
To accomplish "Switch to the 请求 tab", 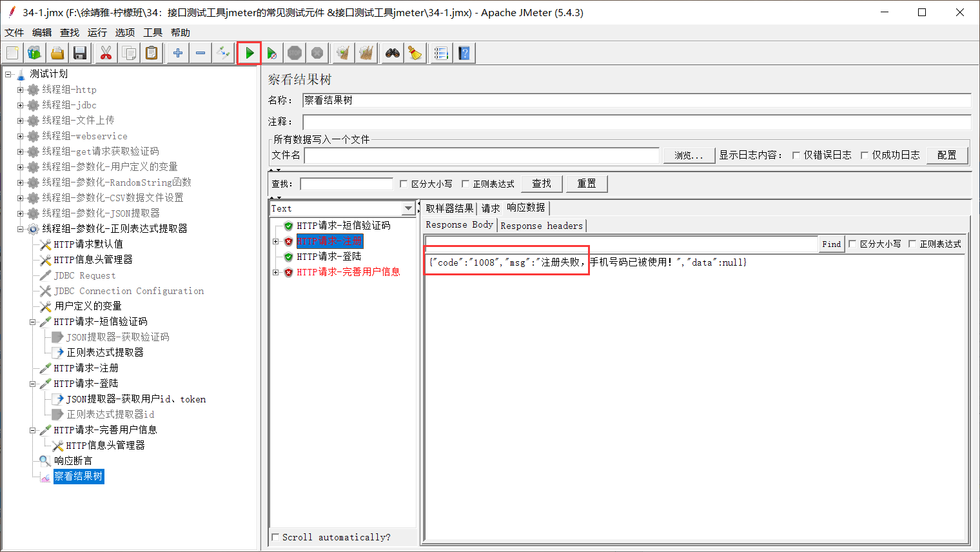I will tap(490, 208).
